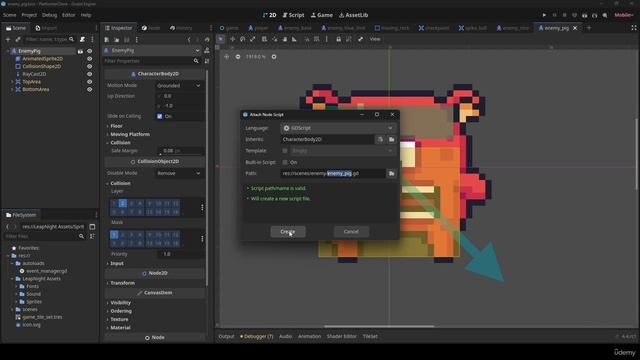Viewport: 640px width, 360px height.
Task: Open the Debugger bottom panel tab
Action: [x=257, y=336]
